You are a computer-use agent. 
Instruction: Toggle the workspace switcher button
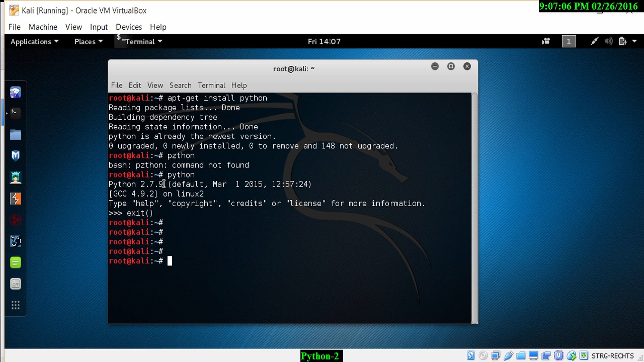(569, 41)
